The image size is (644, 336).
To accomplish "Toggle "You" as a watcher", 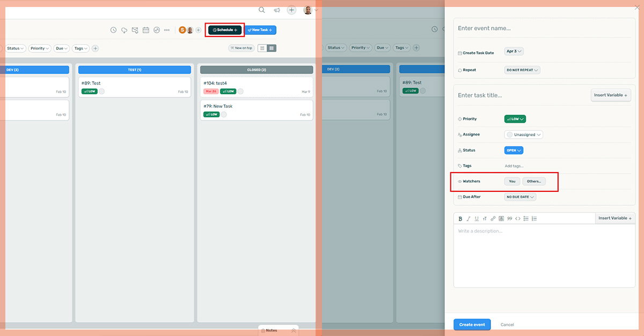I will point(512,182).
